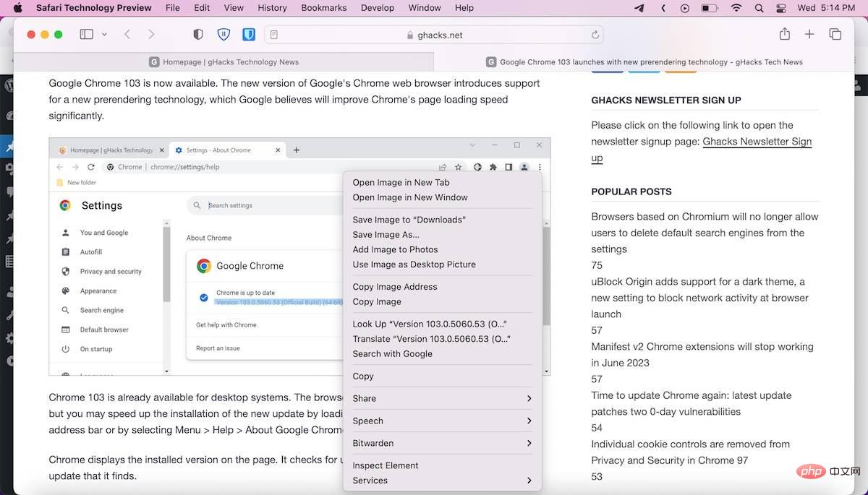Expand the Share submenu
The image size is (868, 495).
(442, 398)
